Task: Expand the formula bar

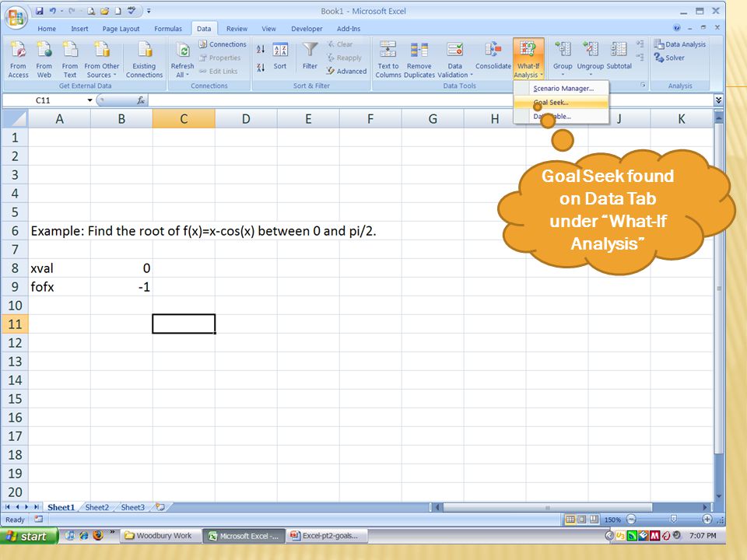Action: pos(718,100)
